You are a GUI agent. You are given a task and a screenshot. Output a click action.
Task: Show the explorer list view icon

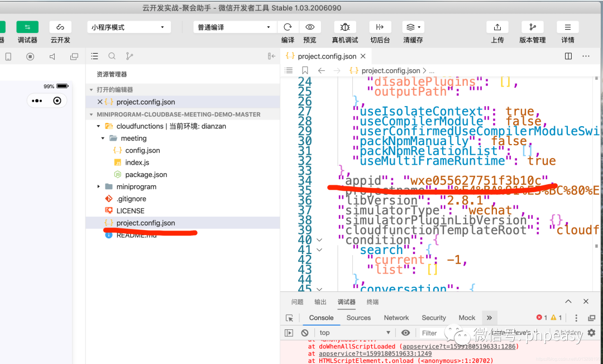[94, 56]
